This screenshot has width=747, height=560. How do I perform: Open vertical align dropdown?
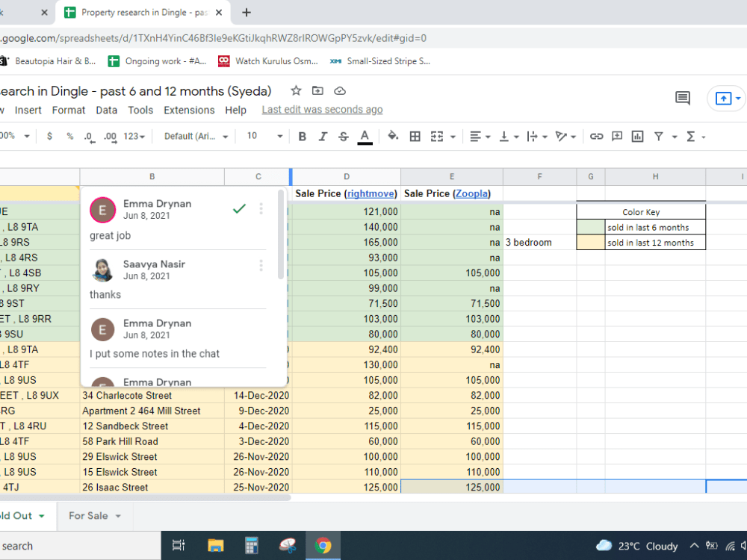coord(509,137)
